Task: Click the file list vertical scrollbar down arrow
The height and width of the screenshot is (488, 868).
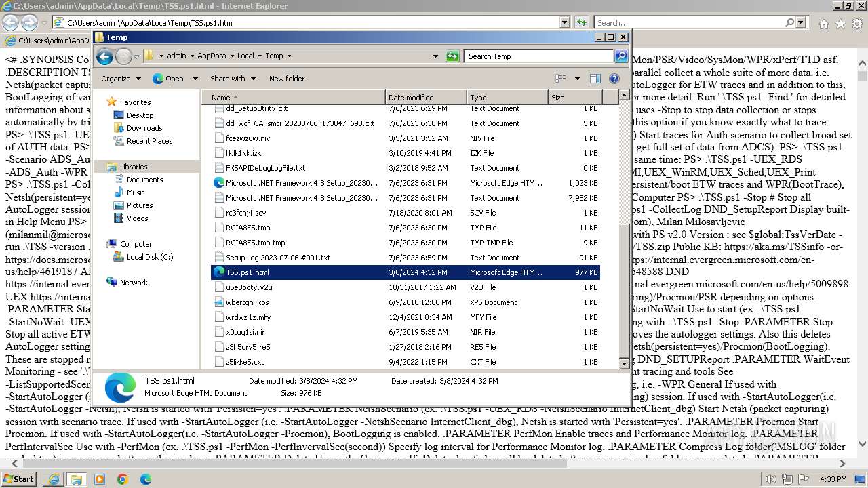Action: pos(625,364)
